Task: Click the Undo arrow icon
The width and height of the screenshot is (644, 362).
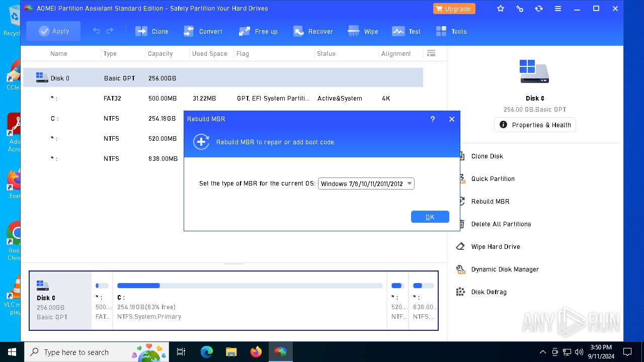Action: pos(97,31)
